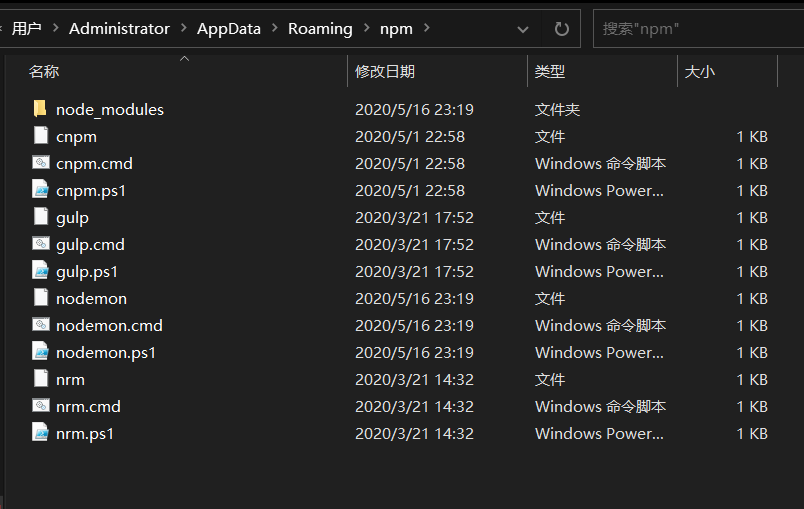Screen dimensions: 804x509
Task: Click the node_modules folder icon
Action: 40,109
